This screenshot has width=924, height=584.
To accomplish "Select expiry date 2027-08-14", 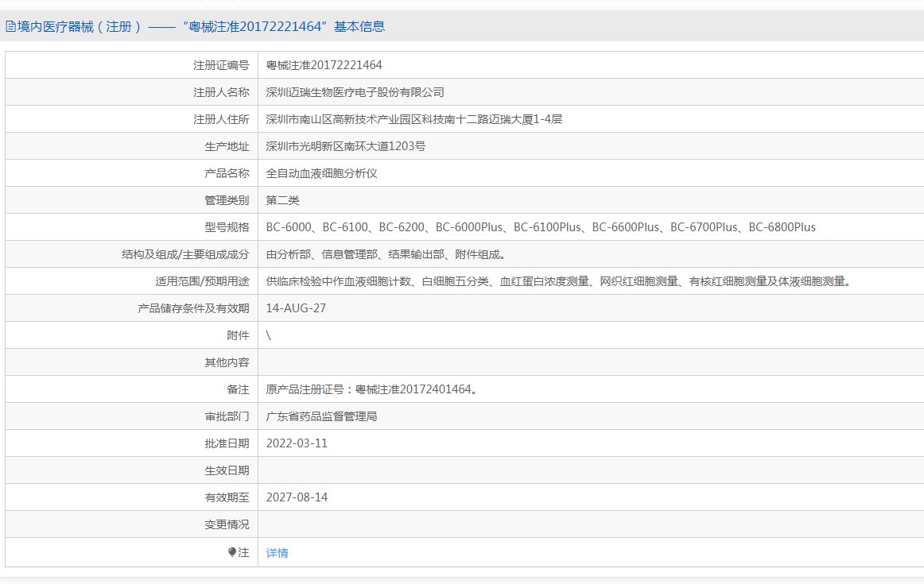I will tap(297, 497).
